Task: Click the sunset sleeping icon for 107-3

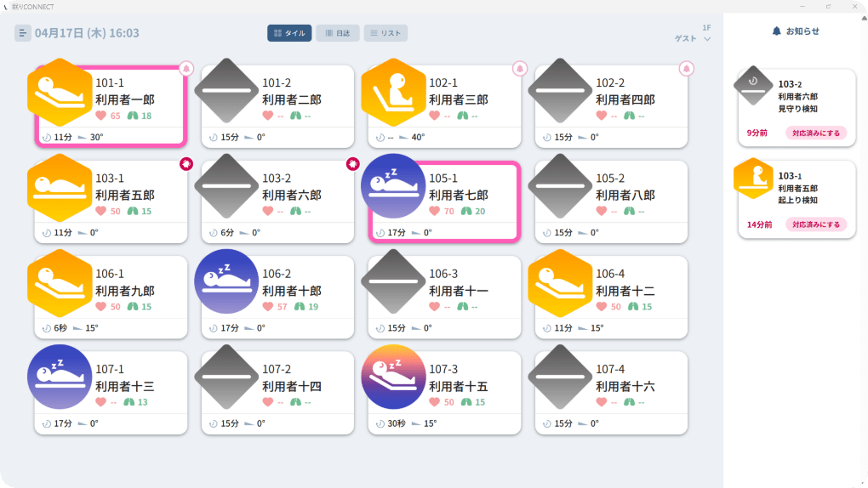Action: (394, 377)
